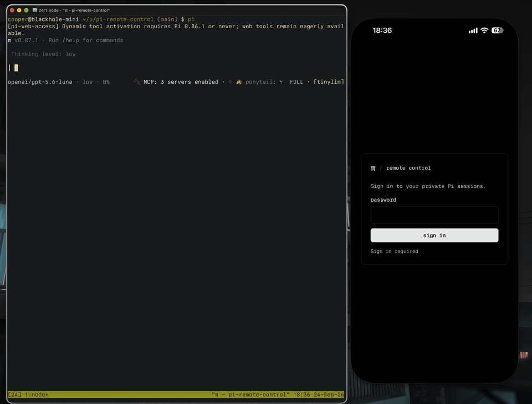The image size is (532, 404).
Task: Click the 'π v0.87.1' version text
Action: point(23,40)
